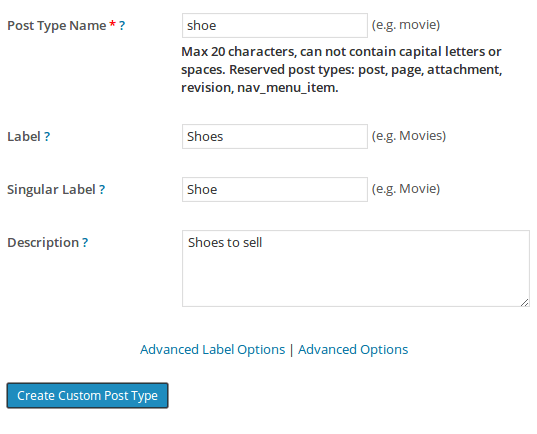Click Create Custom Post Type button

[87, 395]
